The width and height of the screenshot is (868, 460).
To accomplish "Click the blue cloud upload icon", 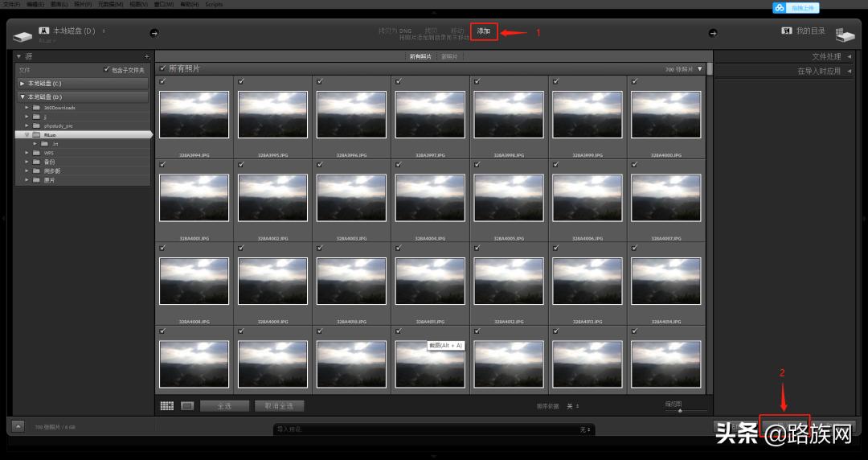I will click(x=779, y=7).
